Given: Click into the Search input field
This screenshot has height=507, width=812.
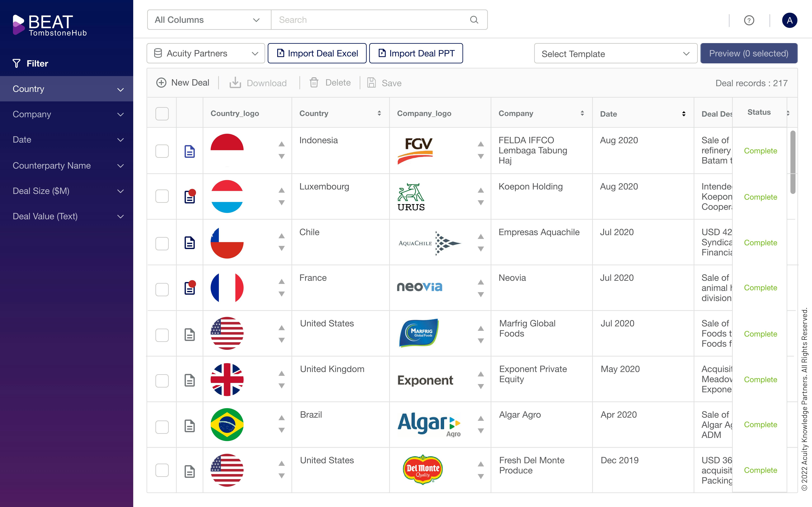Looking at the screenshot, I should 369,20.
